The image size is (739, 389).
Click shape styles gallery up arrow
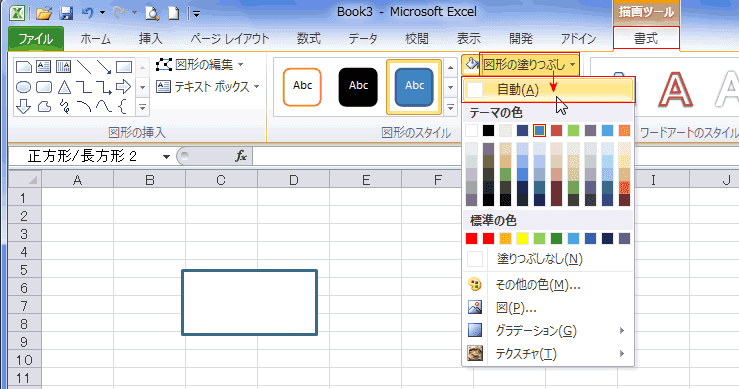coord(451,67)
